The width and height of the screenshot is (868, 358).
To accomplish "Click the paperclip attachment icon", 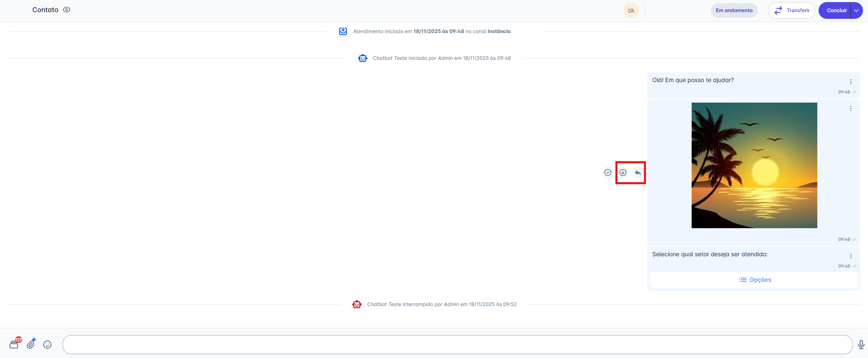I will 31,344.
